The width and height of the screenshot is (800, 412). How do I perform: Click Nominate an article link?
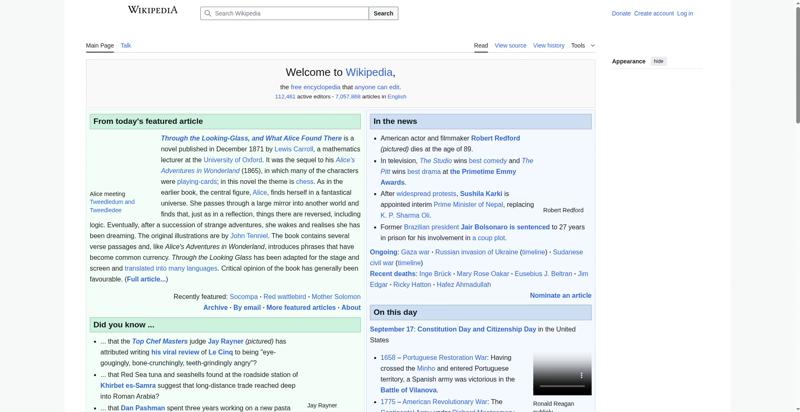pos(560,295)
